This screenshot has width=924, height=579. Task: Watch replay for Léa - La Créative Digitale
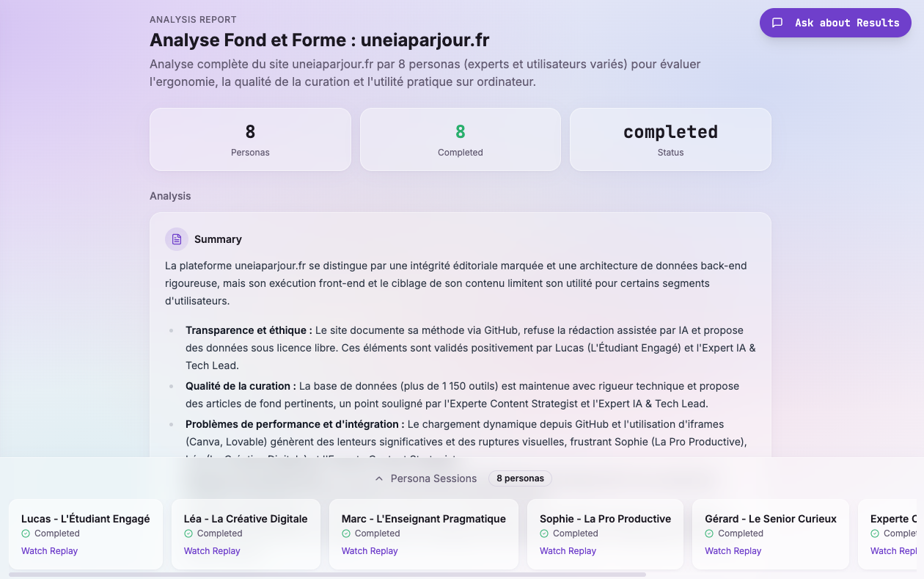point(212,551)
